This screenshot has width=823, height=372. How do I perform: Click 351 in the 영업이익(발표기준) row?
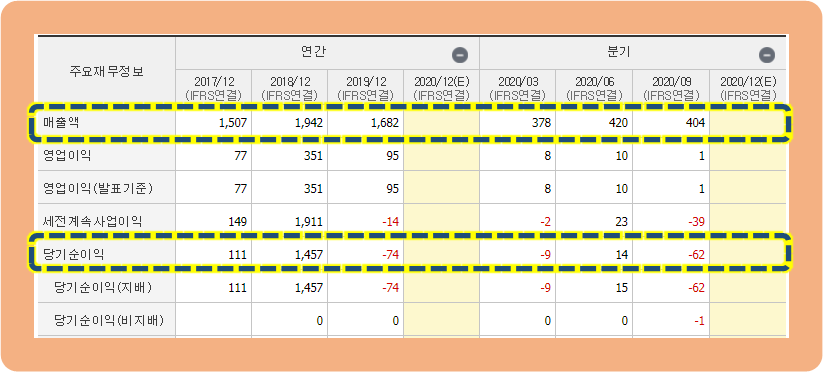pyautogui.click(x=314, y=188)
